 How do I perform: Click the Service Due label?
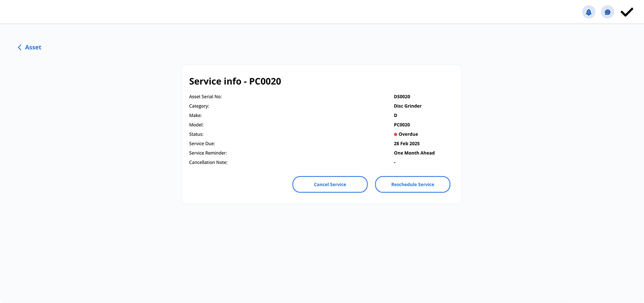point(202,144)
